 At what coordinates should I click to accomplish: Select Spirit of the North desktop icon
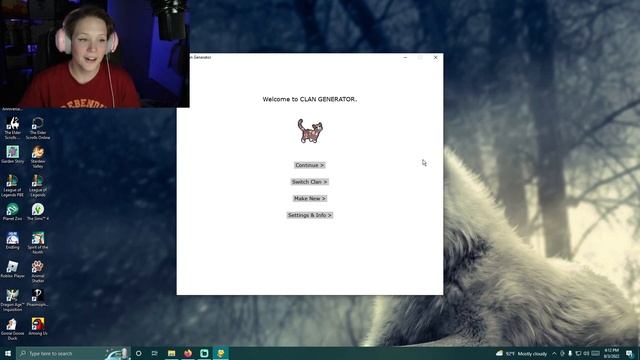pyautogui.click(x=38, y=243)
